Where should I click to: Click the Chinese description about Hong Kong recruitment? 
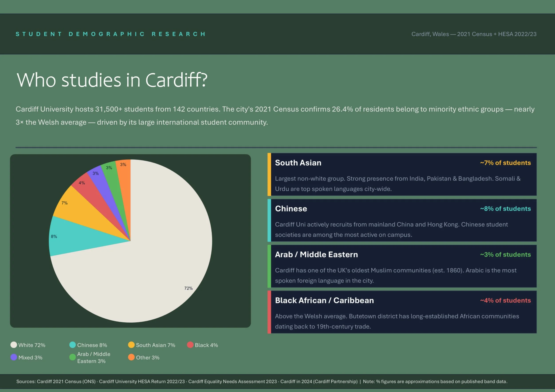[x=391, y=229]
